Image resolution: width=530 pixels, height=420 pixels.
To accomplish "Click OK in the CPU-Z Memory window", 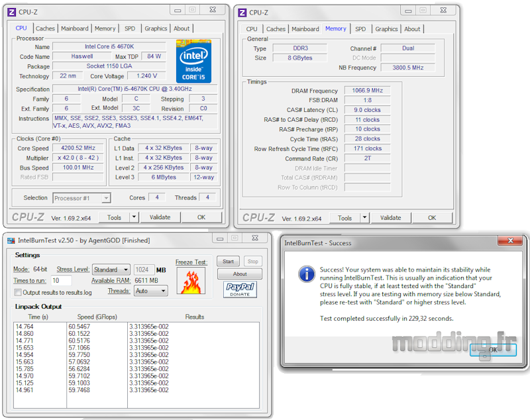I will [x=432, y=218].
